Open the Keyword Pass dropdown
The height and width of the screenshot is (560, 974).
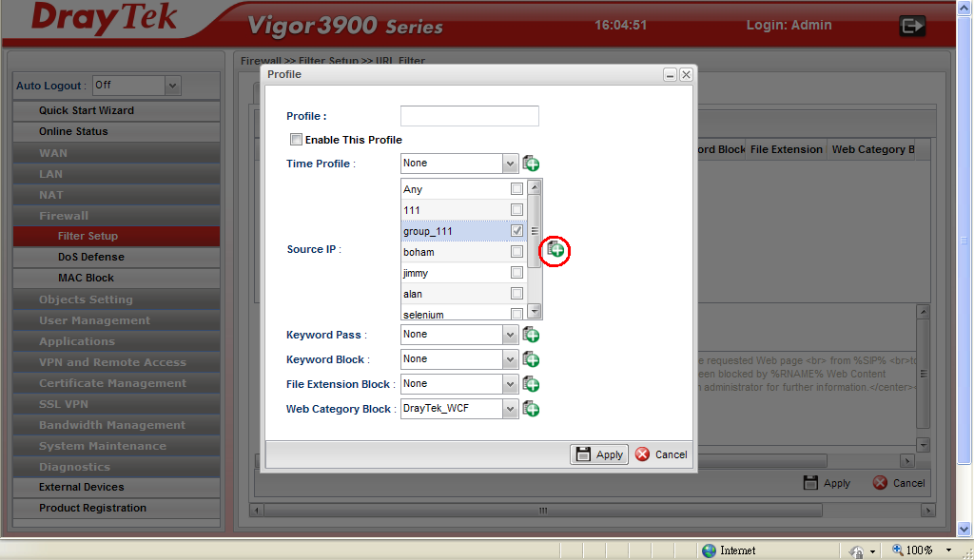tap(510, 335)
